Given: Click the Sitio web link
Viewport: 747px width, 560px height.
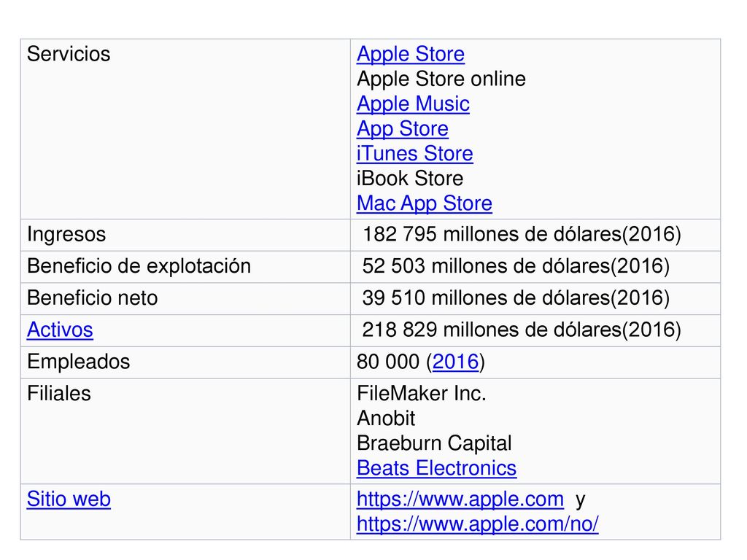Looking at the screenshot, I should click(69, 499).
